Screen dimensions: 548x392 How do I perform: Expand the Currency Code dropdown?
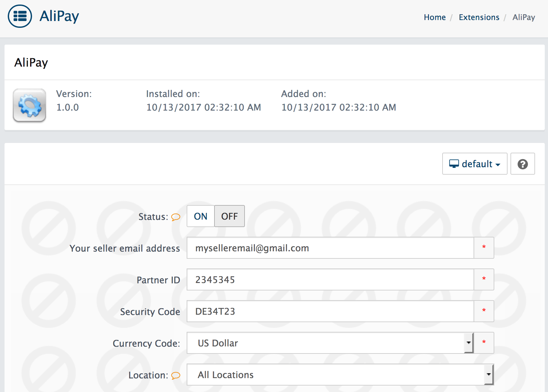point(330,343)
